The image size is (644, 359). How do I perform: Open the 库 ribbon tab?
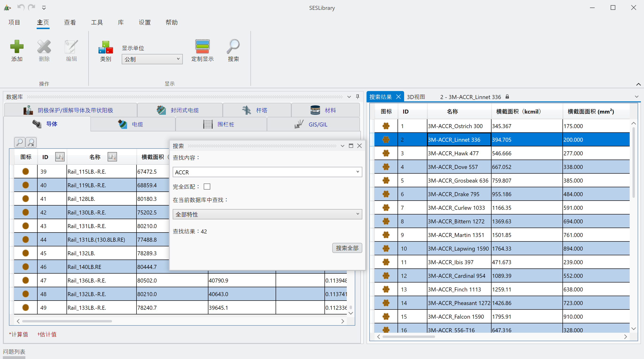(x=121, y=22)
